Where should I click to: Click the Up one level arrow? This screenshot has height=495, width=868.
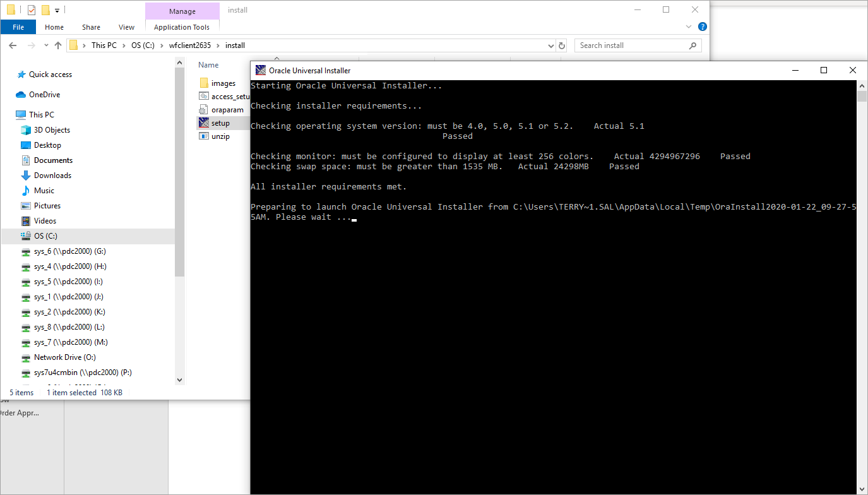tap(58, 45)
